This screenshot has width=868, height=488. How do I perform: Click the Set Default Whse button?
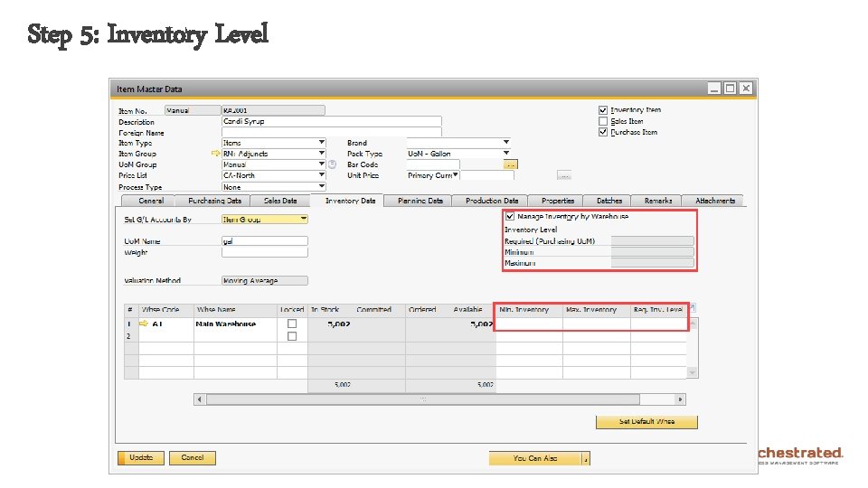tap(646, 422)
